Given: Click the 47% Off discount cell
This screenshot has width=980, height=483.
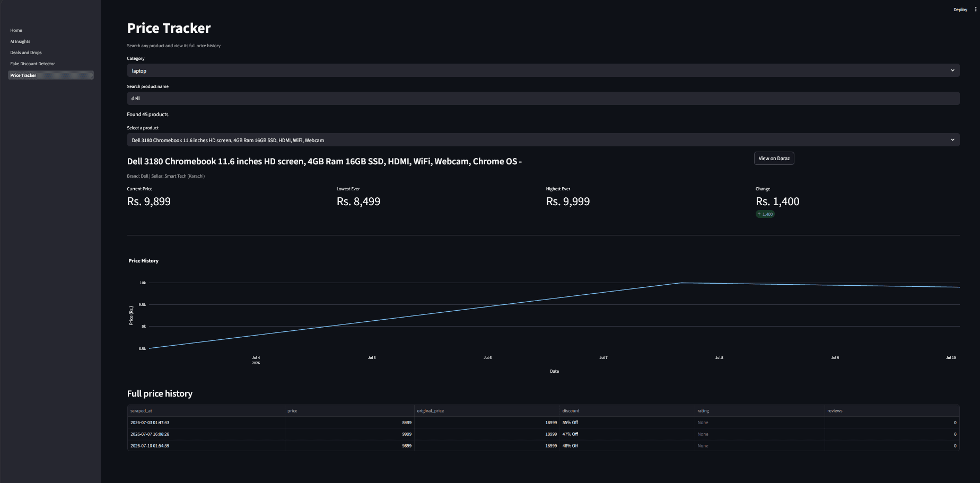Looking at the screenshot, I should click(x=627, y=434).
